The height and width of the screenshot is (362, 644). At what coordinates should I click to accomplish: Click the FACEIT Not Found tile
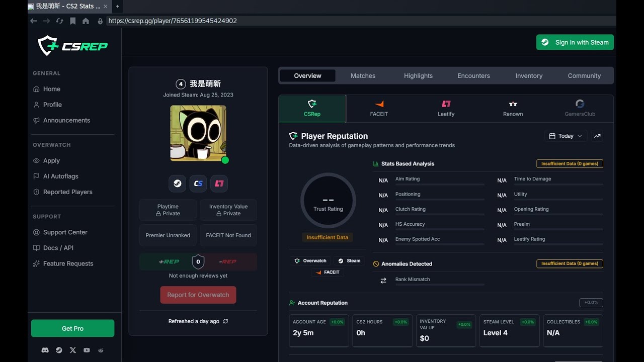coord(228,235)
